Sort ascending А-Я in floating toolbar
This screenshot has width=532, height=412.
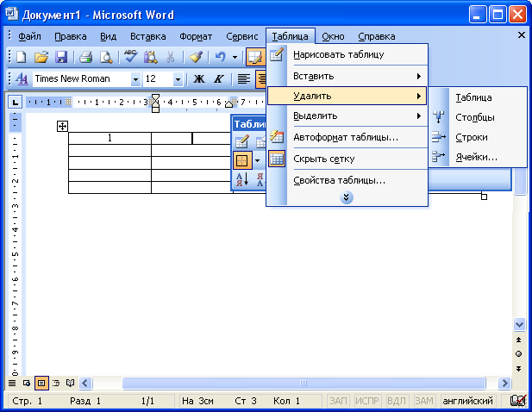(x=242, y=179)
